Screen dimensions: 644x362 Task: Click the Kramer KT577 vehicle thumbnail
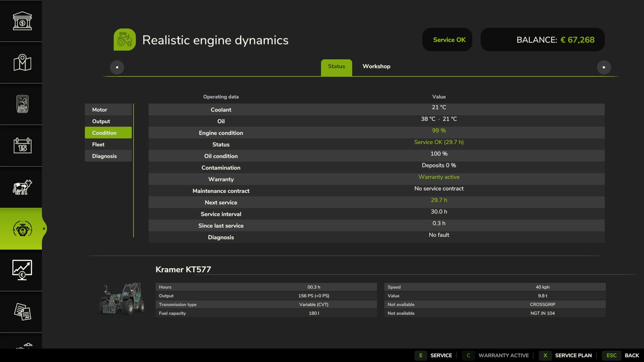(121, 298)
